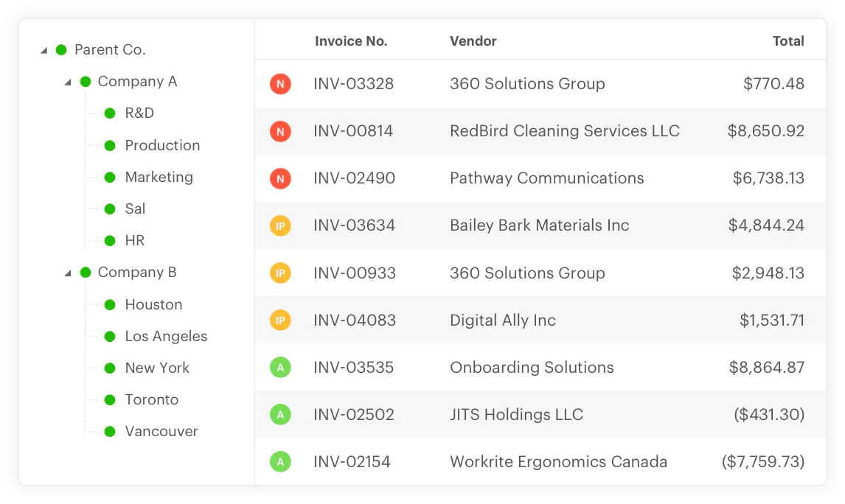This screenshot has width=845, height=504.
Task: Select the A badge beside Workrite Ergonomics Canada
Action: (x=280, y=461)
